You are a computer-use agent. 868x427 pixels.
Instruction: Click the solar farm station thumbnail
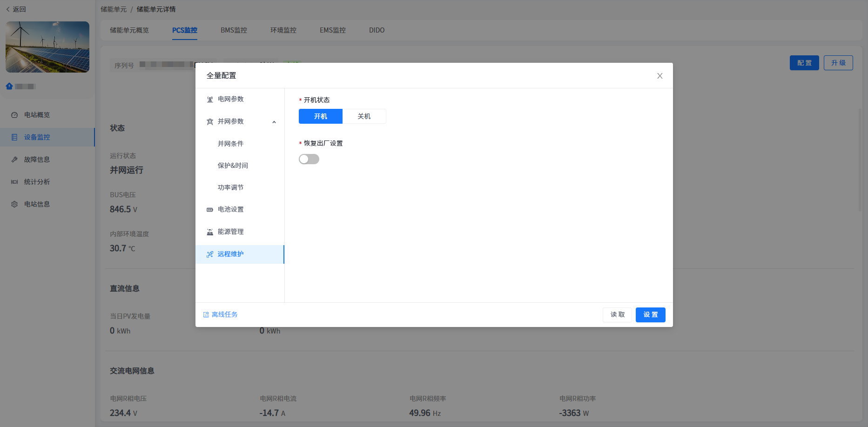(47, 47)
